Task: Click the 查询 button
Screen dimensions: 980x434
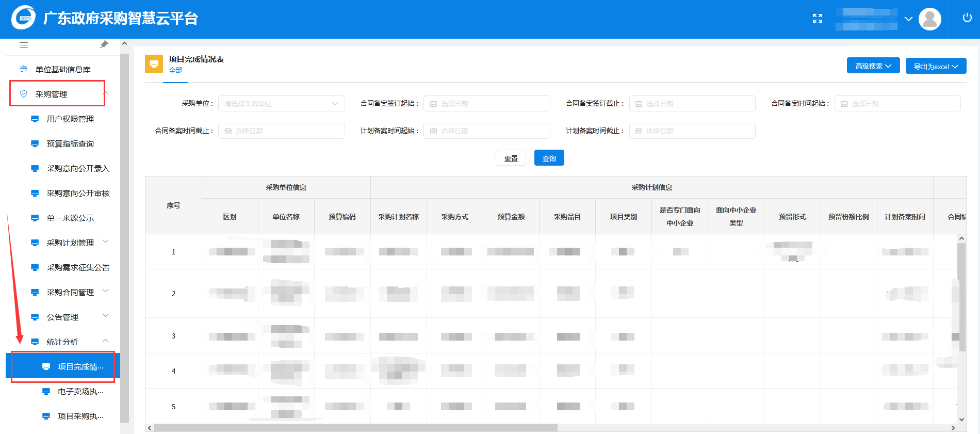Action: (x=549, y=158)
